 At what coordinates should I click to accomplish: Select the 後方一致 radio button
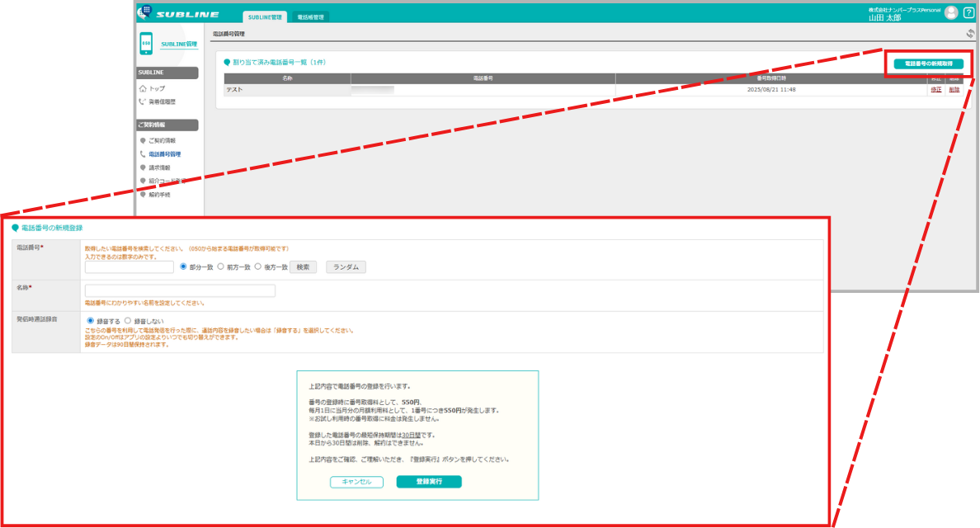[x=258, y=266]
